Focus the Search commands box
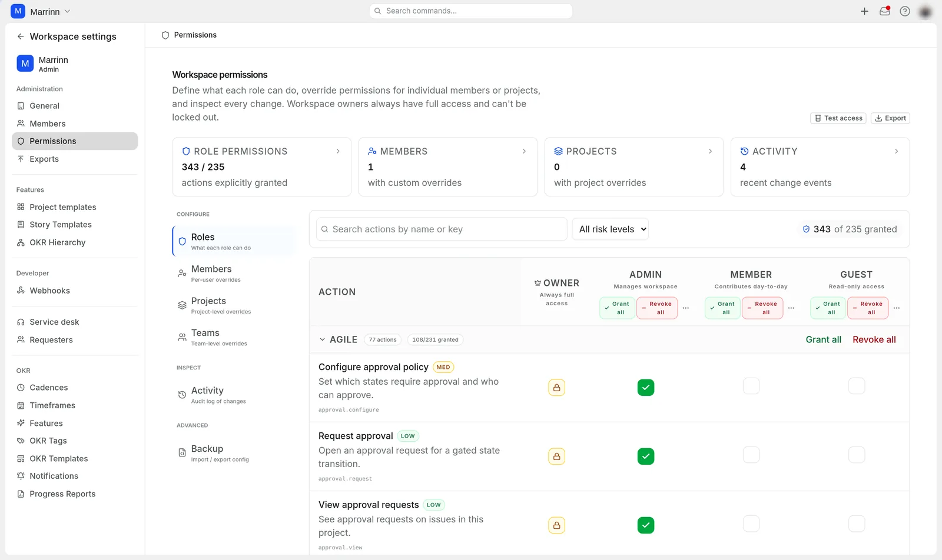 (x=471, y=11)
